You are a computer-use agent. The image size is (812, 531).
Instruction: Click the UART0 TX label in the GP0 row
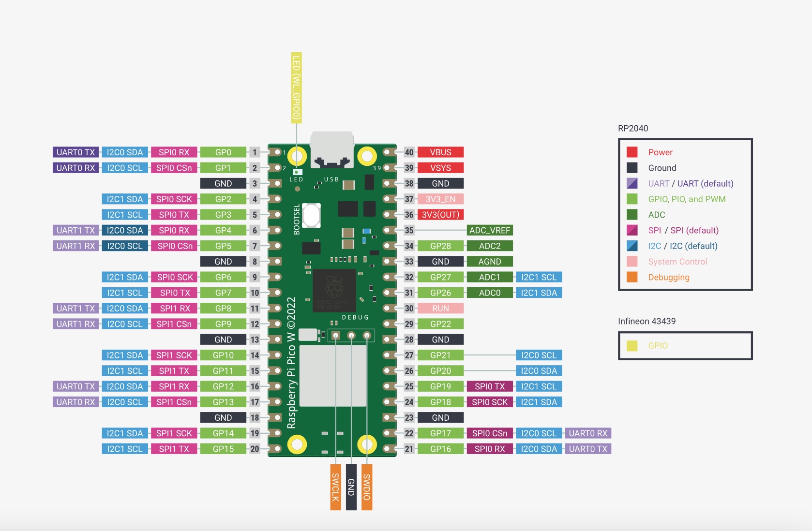click(x=76, y=152)
